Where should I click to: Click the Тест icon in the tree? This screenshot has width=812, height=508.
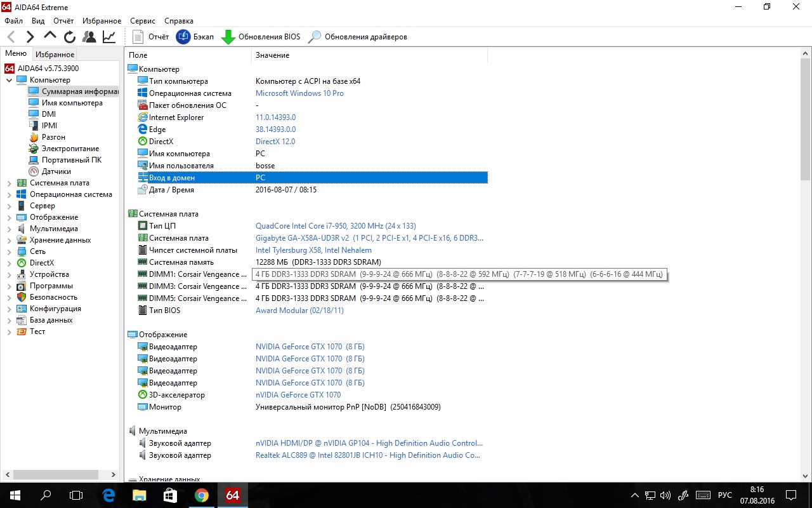22,331
